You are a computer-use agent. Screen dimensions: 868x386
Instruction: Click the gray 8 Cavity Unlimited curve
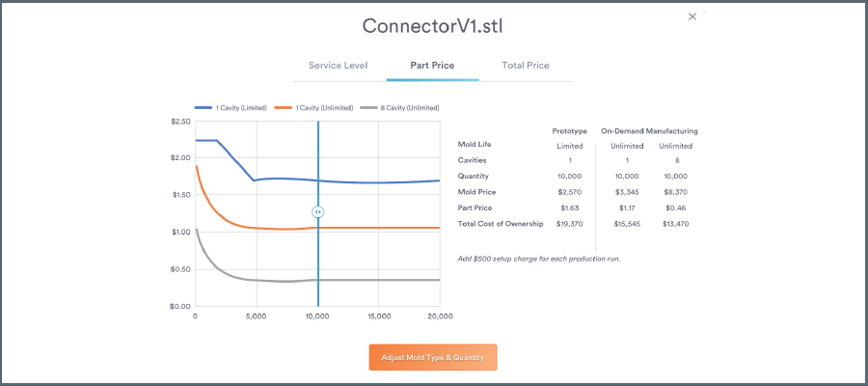[x=386, y=280]
